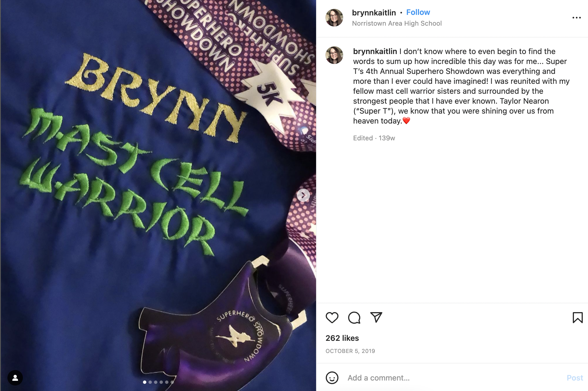588x391 pixels.
Task: Open the three-dot more options menu
Action: tap(576, 18)
